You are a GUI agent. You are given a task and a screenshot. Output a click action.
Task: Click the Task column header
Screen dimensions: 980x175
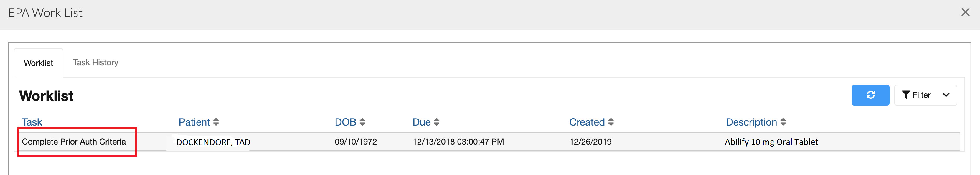click(32, 122)
